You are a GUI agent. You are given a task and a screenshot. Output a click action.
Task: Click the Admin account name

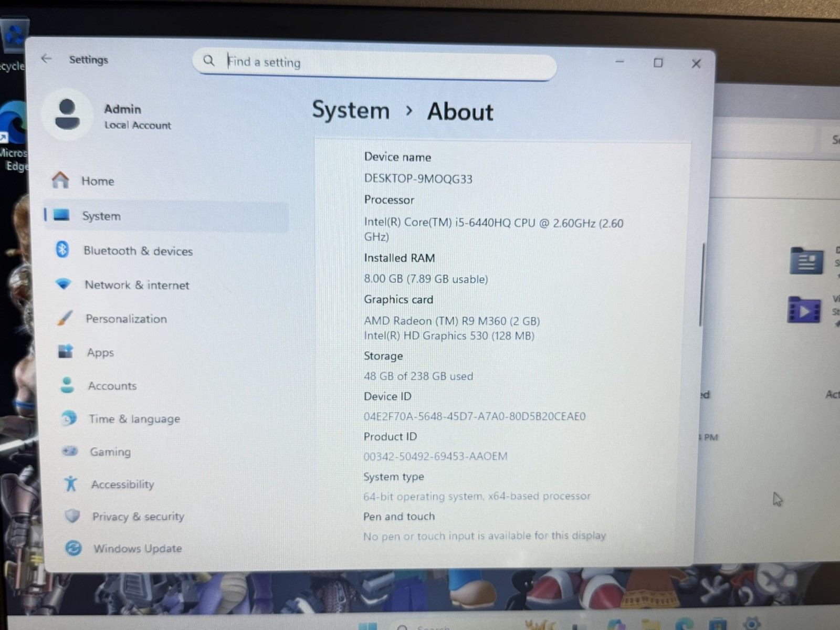click(x=122, y=109)
